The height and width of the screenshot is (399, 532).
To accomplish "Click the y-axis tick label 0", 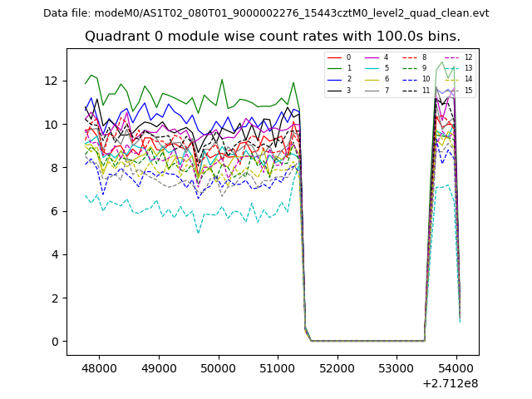I will click(55, 342).
